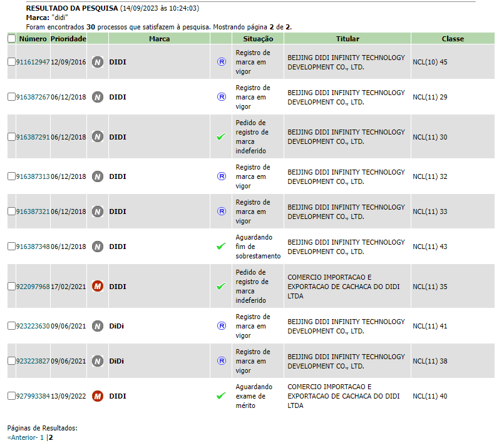Viewport: 499px width, 448px height.
Task: Open process number 911612947
Action: click(x=33, y=62)
